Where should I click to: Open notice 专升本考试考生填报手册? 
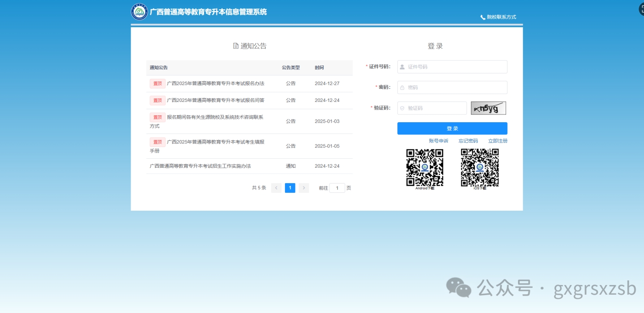[x=207, y=146]
